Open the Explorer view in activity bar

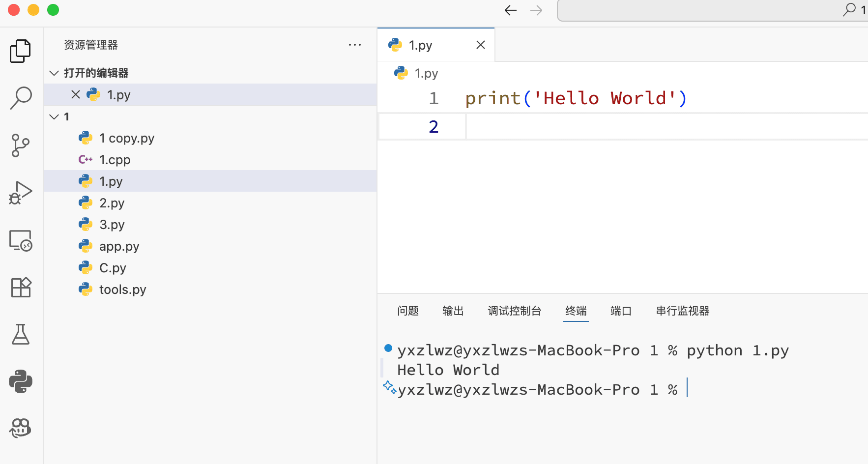21,51
